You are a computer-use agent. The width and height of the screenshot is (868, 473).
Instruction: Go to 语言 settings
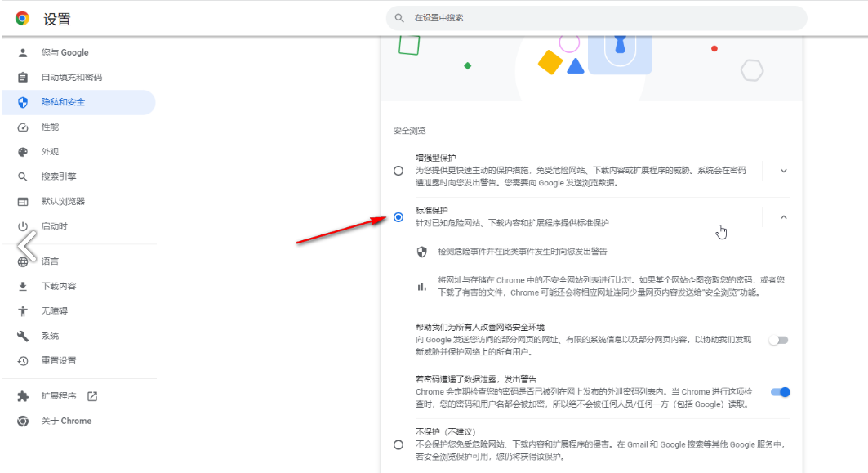[79, 261]
